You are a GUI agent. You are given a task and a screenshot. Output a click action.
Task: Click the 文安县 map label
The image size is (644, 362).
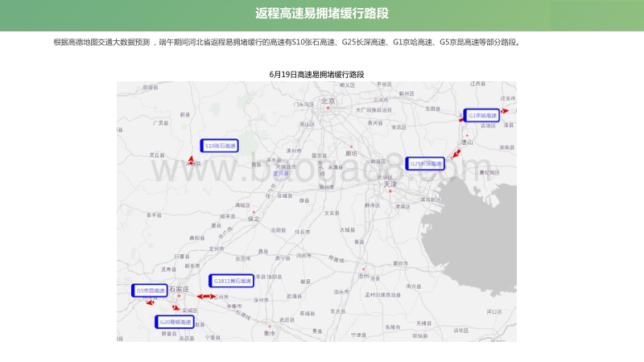[x=332, y=213]
